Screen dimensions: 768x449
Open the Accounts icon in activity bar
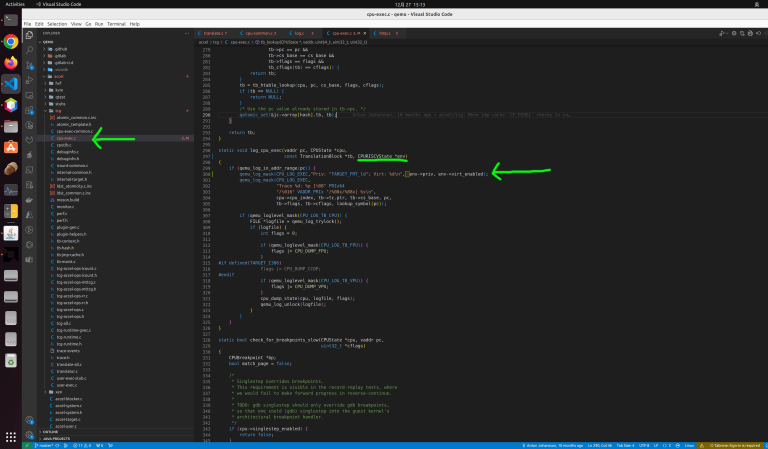[29, 419]
